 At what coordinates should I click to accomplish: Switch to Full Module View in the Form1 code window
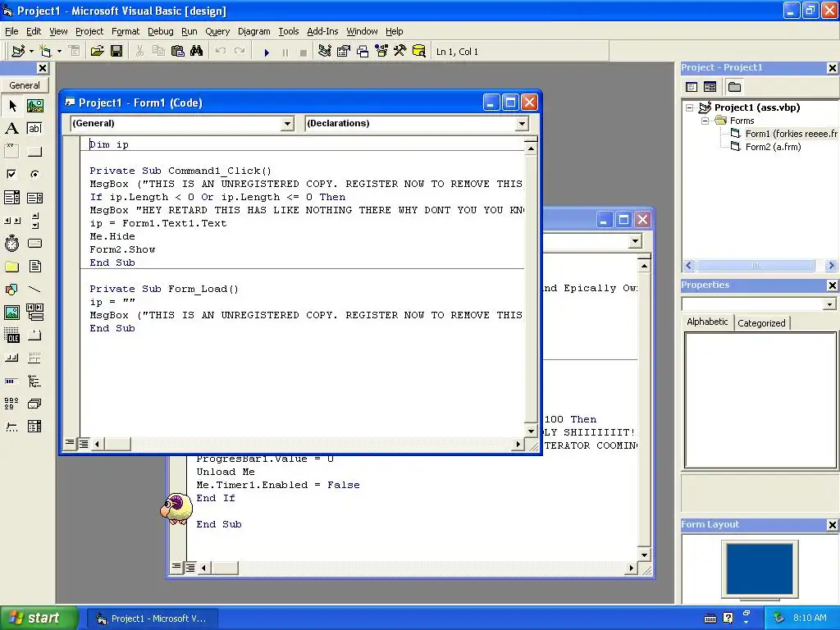[84, 443]
